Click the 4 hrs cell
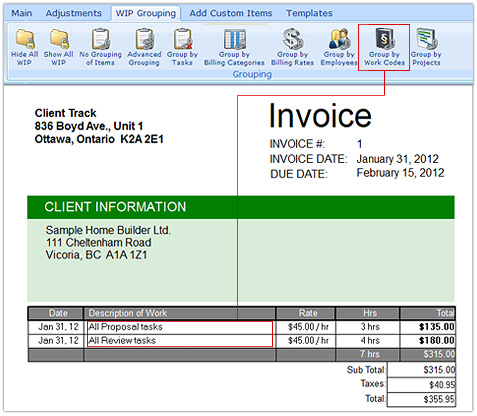Screen dimensions: 477x416 [368, 341]
